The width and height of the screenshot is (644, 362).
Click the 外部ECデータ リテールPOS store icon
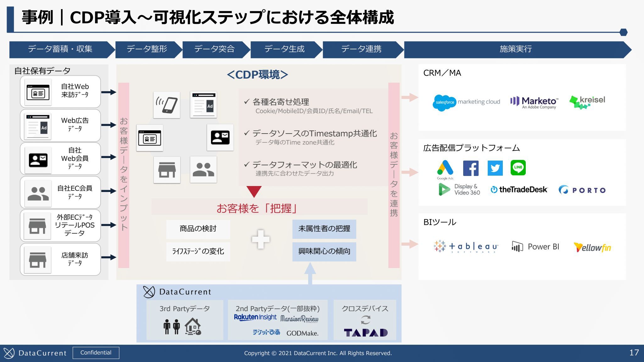(x=38, y=226)
